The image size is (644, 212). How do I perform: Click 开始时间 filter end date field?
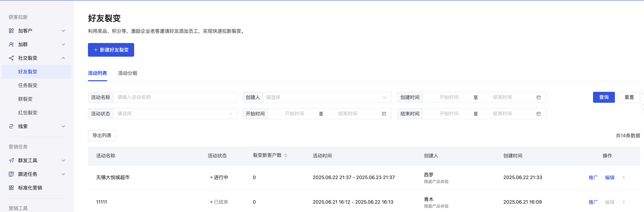click(347, 114)
